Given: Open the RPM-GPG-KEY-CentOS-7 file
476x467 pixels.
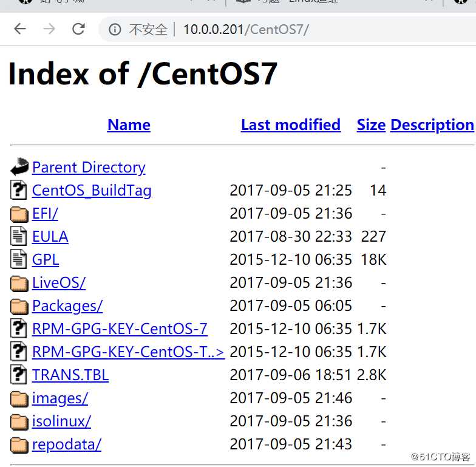Looking at the screenshot, I should pos(120,329).
